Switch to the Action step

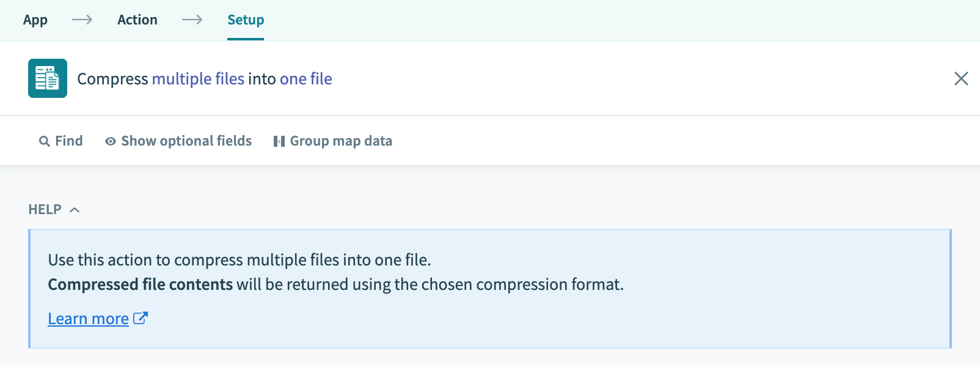(137, 20)
